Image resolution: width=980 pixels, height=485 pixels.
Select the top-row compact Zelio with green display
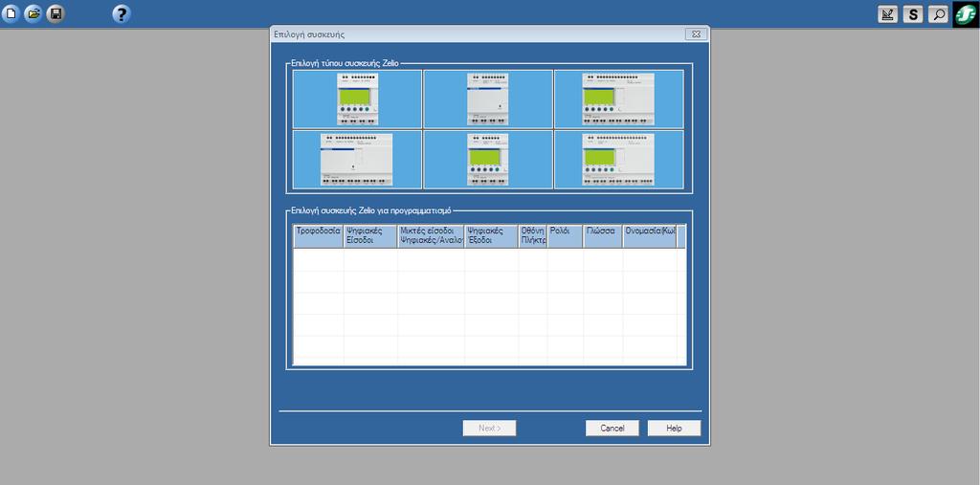(358, 99)
